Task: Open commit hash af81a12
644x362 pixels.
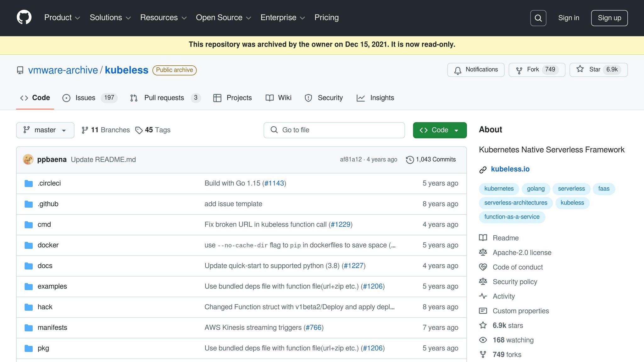Action: (351, 160)
